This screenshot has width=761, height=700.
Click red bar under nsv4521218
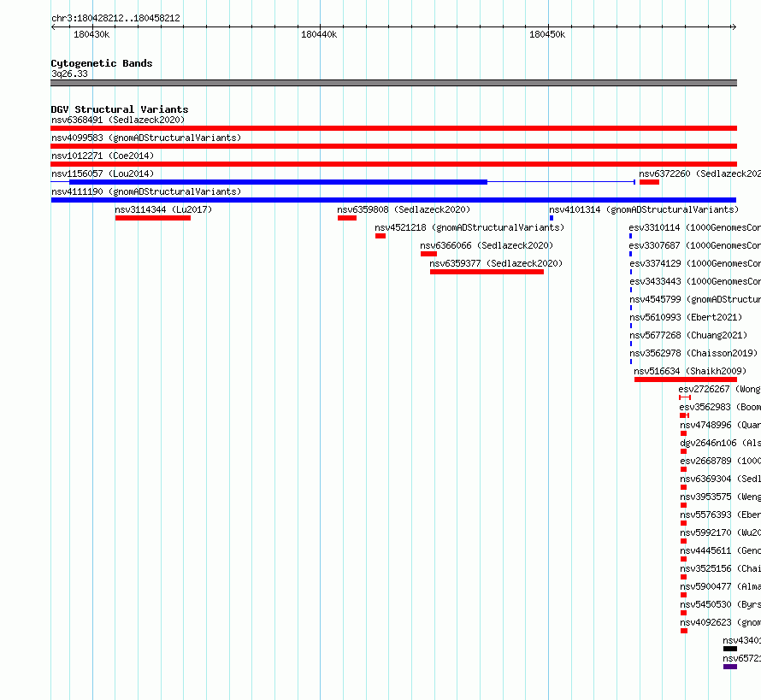click(x=380, y=236)
